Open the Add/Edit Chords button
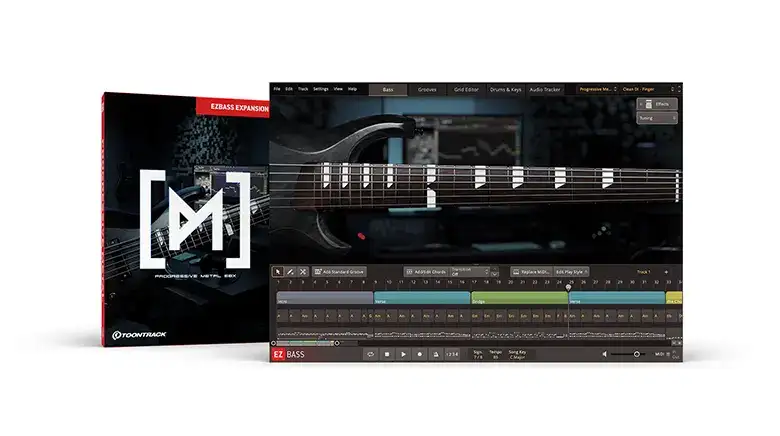The width and height of the screenshot is (780, 436). click(x=426, y=272)
